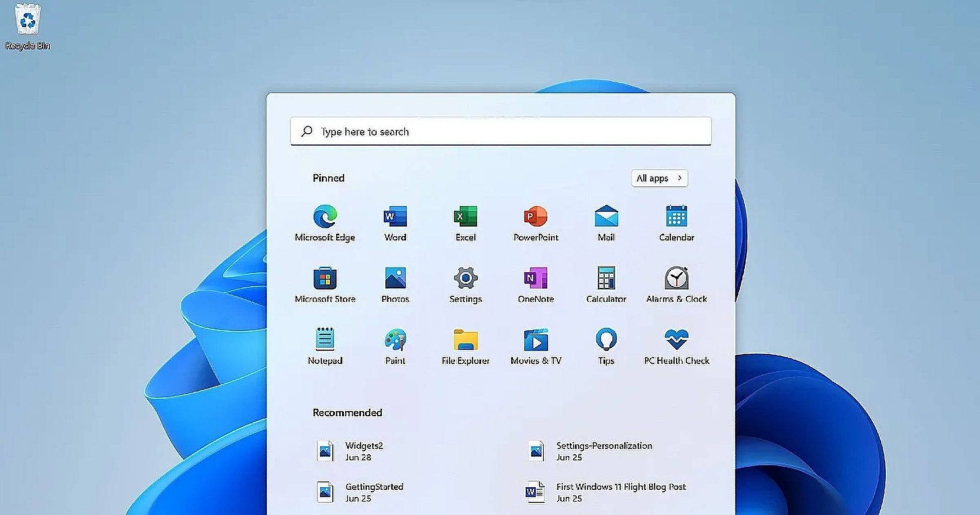The width and height of the screenshot is (980, 515).
Task: Select the Recycle Bin desktop icon
Action: pyautogui.click(x=28, y=27)
